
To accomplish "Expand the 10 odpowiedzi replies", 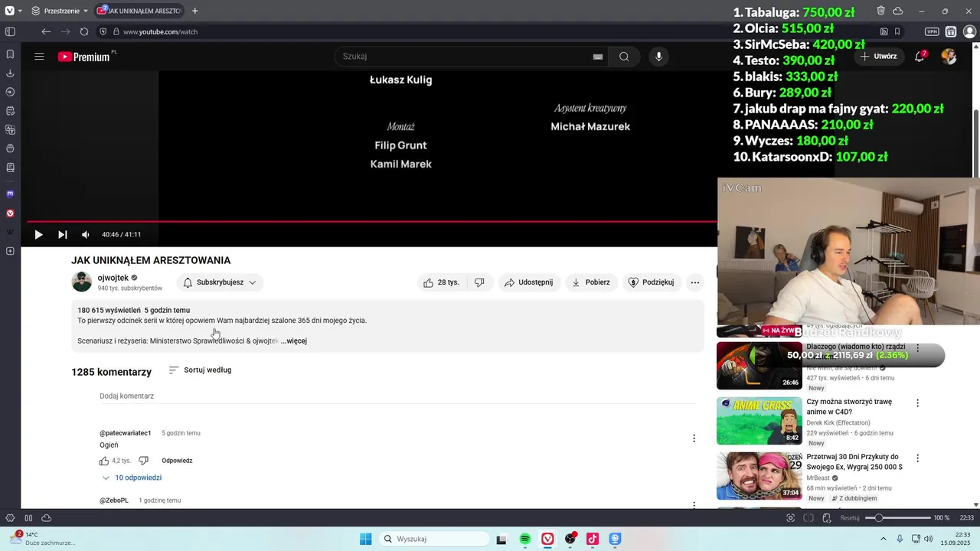I will (132, 478).
